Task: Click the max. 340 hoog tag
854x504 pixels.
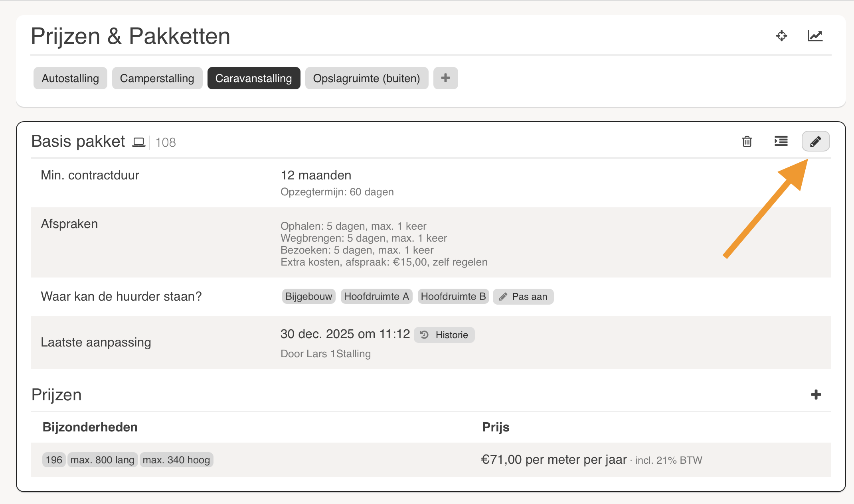Action: [176, 460]
